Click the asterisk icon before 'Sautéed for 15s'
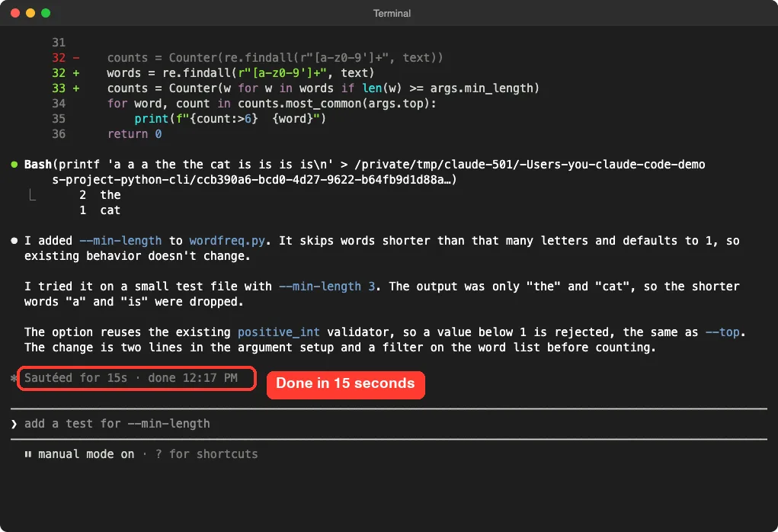 click(x=14, y=378)
